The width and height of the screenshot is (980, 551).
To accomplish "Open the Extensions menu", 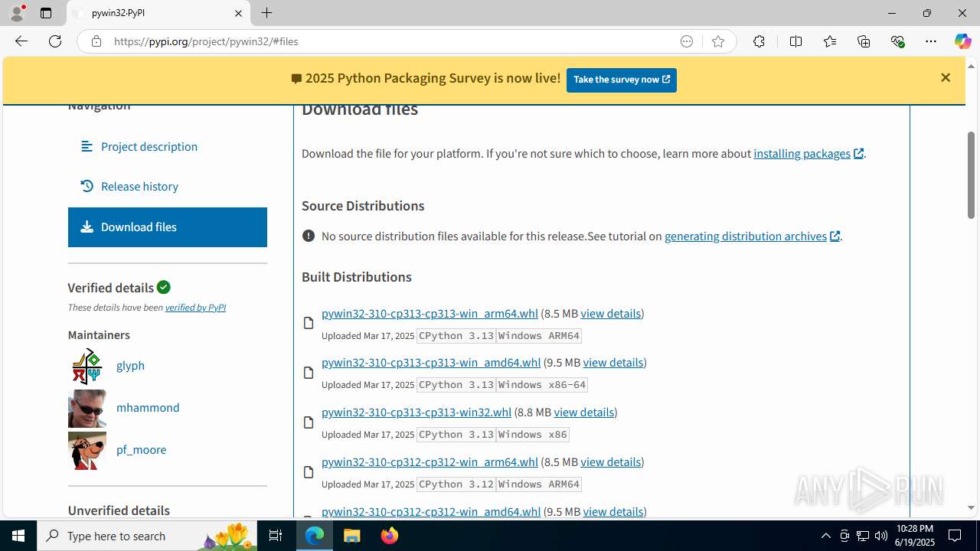I will click(x=759, y=41).
